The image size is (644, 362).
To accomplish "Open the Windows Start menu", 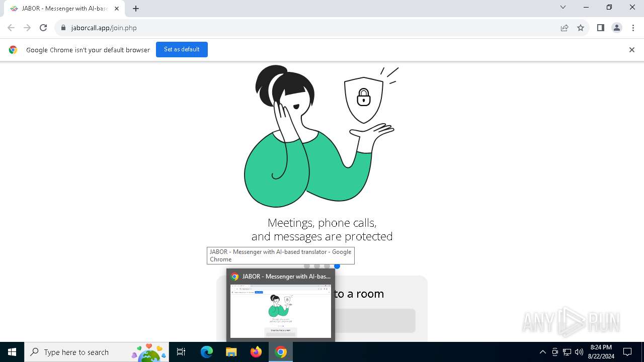I will click(12, 352).
